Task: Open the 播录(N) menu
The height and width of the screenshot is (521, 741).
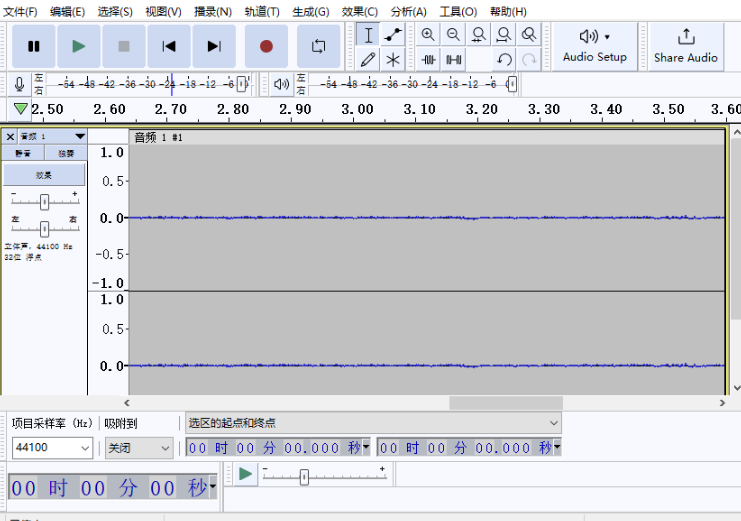Action: click(213, 11)
